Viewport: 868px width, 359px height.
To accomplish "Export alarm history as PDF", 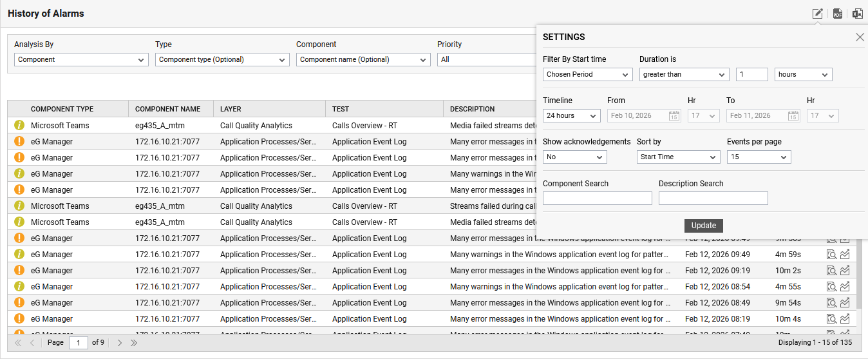I will tap(838, 14).
